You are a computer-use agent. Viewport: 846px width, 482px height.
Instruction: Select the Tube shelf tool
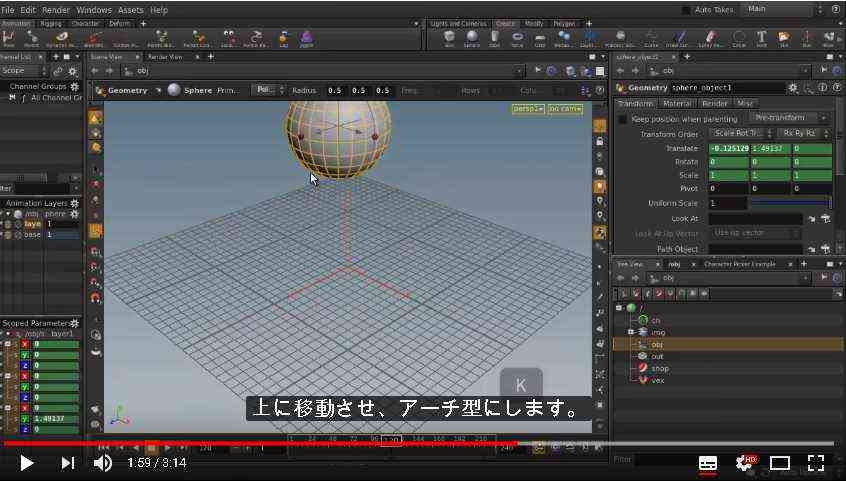tap(495, 38)
